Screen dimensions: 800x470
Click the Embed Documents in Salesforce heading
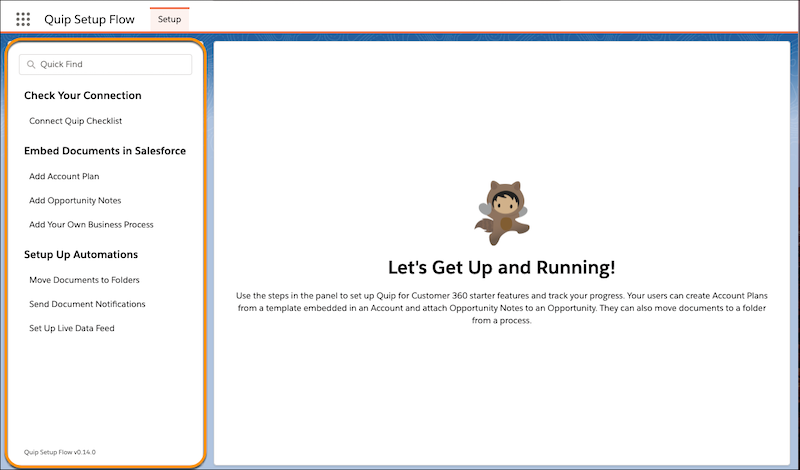(x=105, y=151)
